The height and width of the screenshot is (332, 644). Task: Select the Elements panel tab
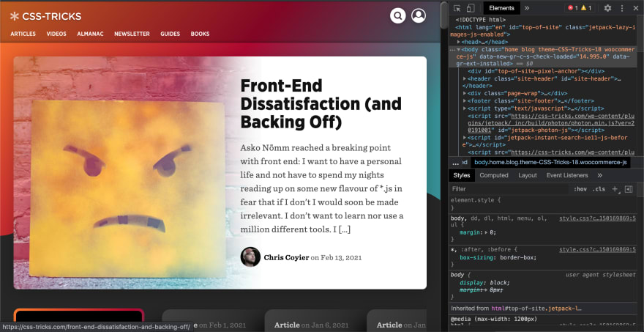[x=501, y=8]
